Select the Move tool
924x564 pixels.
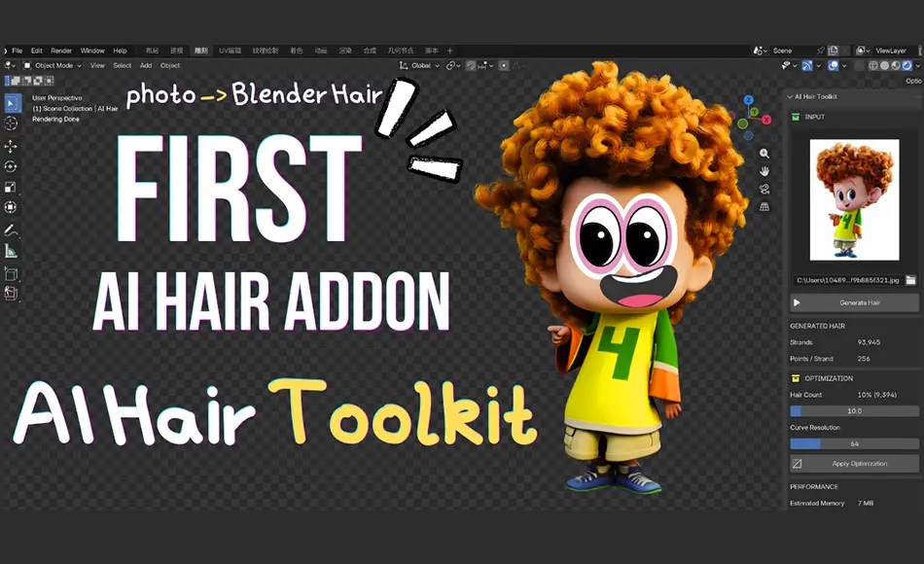point(11,146)
